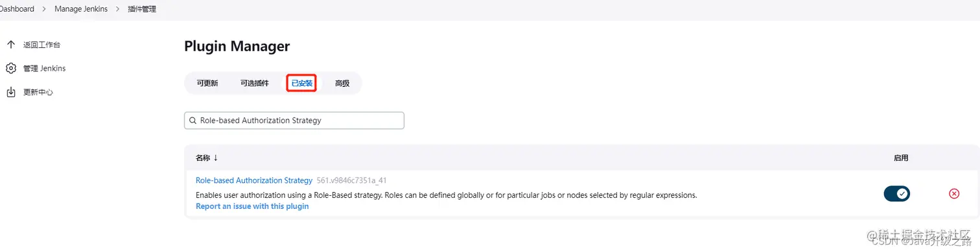
Task: Click Report an issue with this plugin
Action: click(252, 206)
